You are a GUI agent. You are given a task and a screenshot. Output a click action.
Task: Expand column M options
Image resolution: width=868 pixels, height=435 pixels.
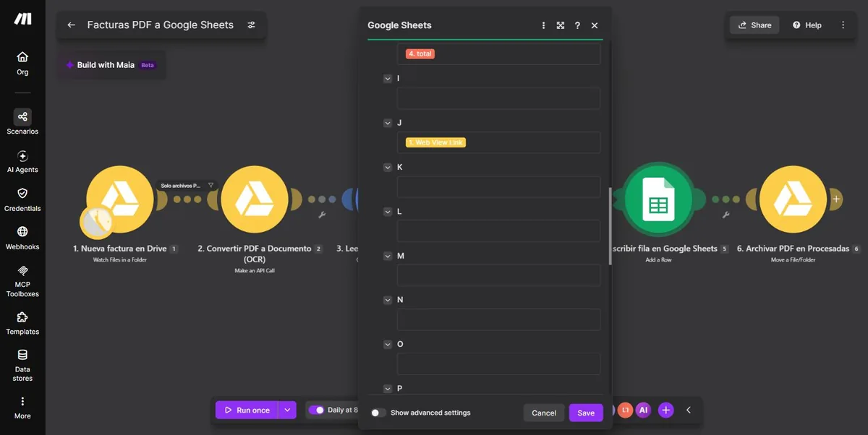click(x=388, y=257)
